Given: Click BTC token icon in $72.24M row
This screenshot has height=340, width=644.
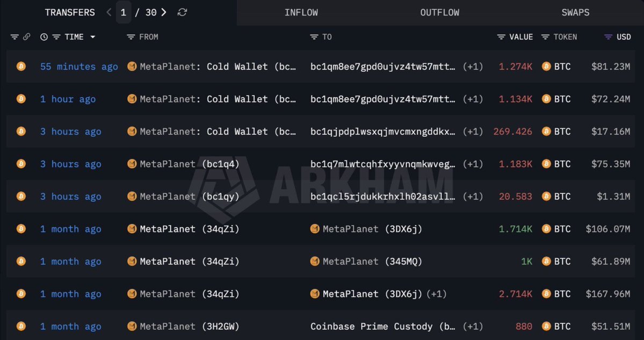Looking at the screenshot, I should point(546,98).
